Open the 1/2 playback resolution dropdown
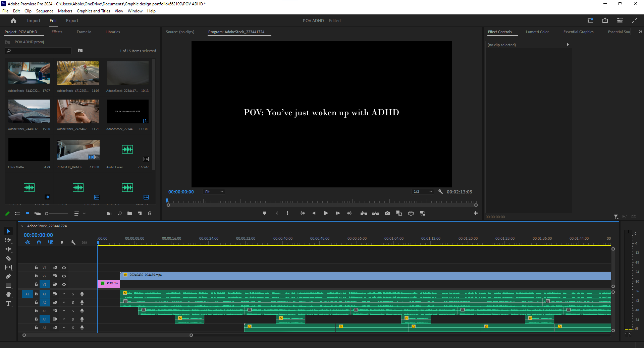 coord(423,192)
